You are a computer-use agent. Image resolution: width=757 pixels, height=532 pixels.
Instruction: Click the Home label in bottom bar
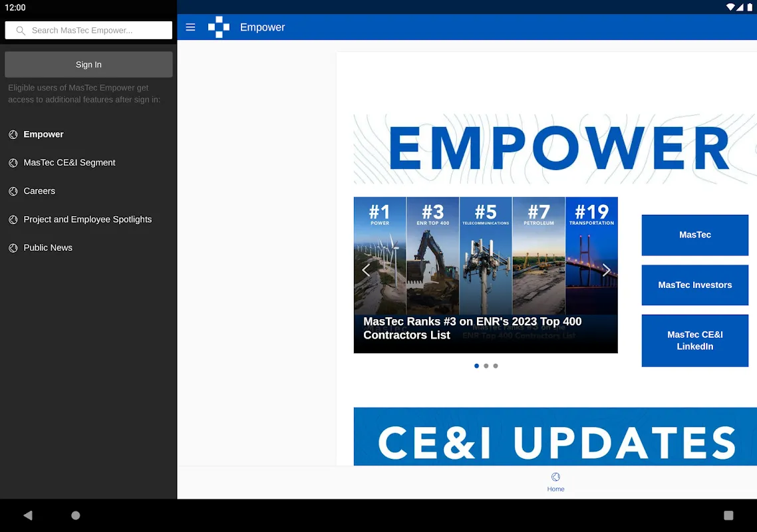(555, 489)
